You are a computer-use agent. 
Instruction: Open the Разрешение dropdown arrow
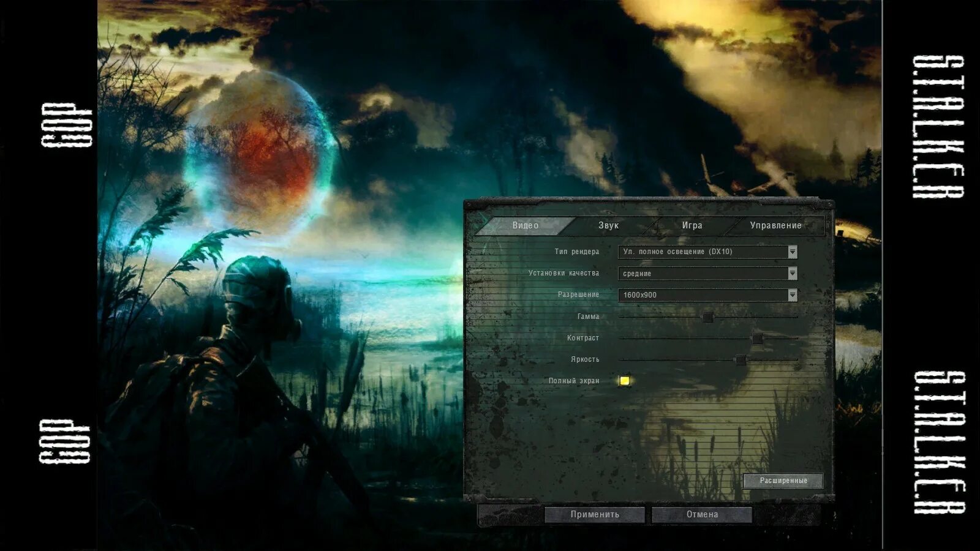point(793,295)
